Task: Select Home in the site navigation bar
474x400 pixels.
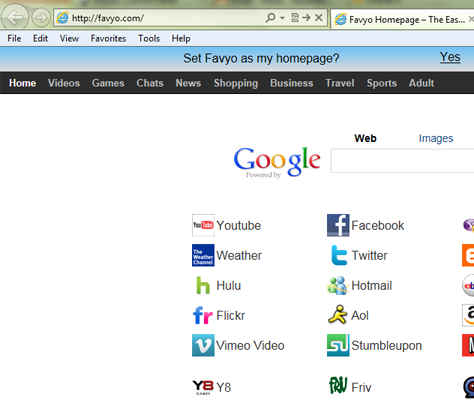Action: pyautogui.click(x=22, y=83)
